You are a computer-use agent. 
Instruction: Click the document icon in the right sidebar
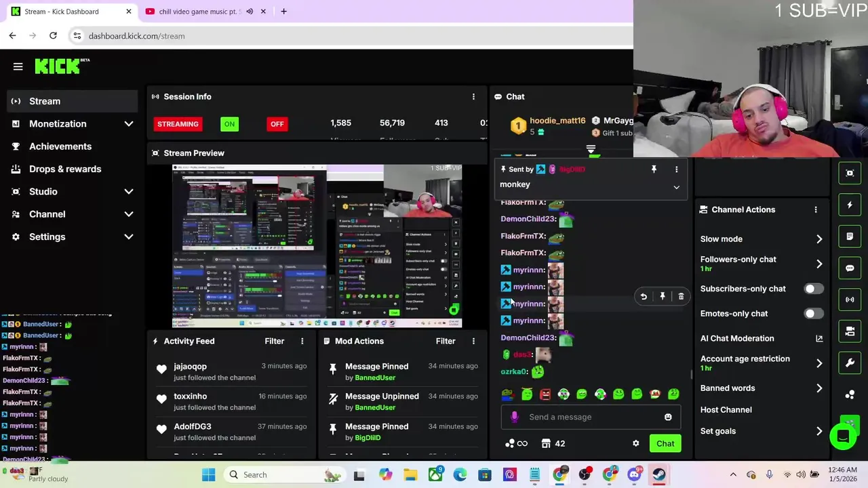pyautogui.click(x=850, y=237)
